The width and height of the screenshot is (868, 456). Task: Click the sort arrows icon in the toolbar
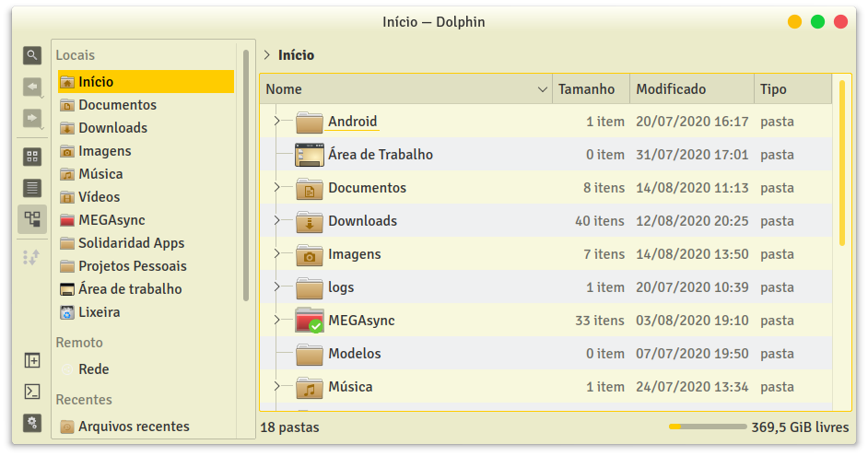[32, 257]
